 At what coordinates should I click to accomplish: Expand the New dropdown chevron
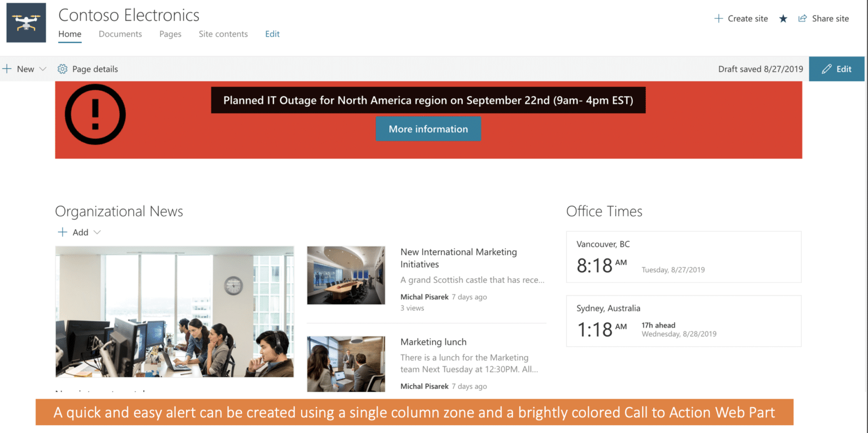point(44,69)
